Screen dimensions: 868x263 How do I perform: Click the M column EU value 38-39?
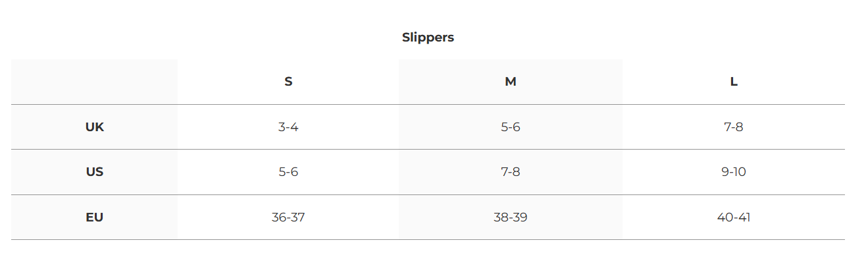[511, 217]
